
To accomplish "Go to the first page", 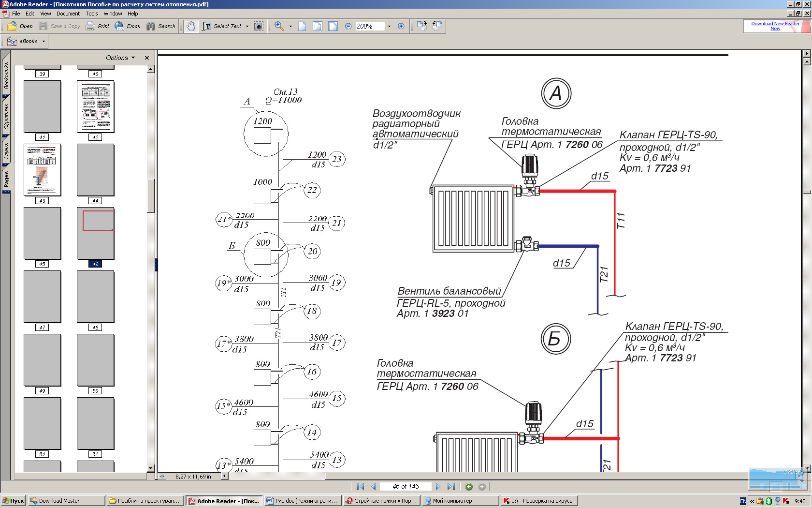I will pos(360,487).
